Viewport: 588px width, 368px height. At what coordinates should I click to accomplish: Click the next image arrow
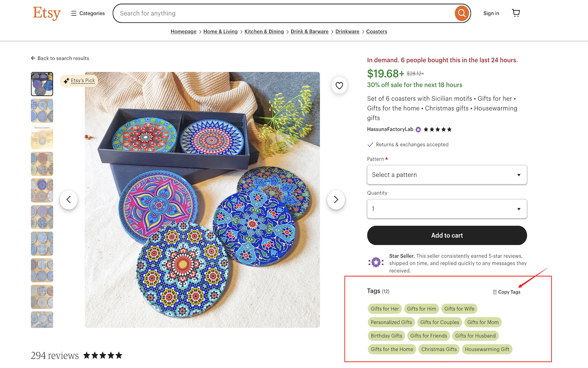coord(336,200)
